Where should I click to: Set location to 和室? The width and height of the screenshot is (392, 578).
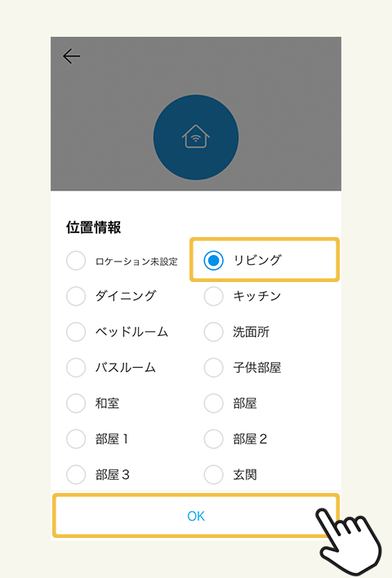pyautogui.click(x=76, y=403)
